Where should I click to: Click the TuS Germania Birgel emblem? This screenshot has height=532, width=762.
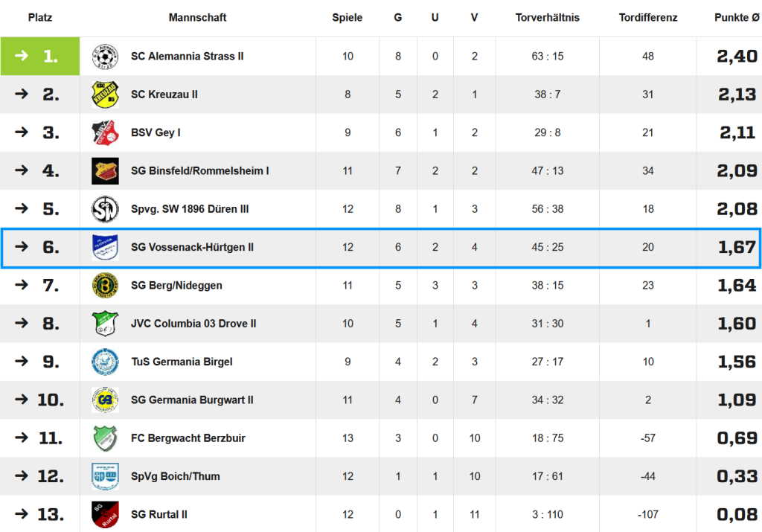click(x=105, y=362)
